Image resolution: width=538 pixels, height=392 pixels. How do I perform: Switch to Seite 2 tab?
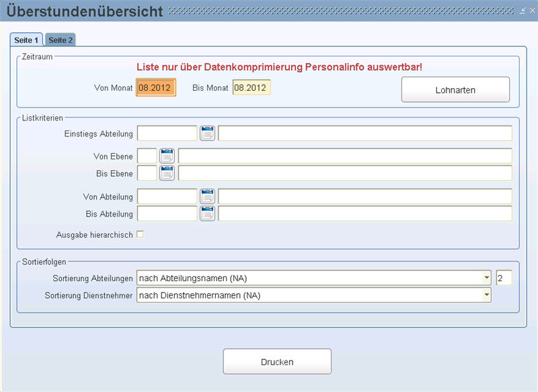point(61,40)
